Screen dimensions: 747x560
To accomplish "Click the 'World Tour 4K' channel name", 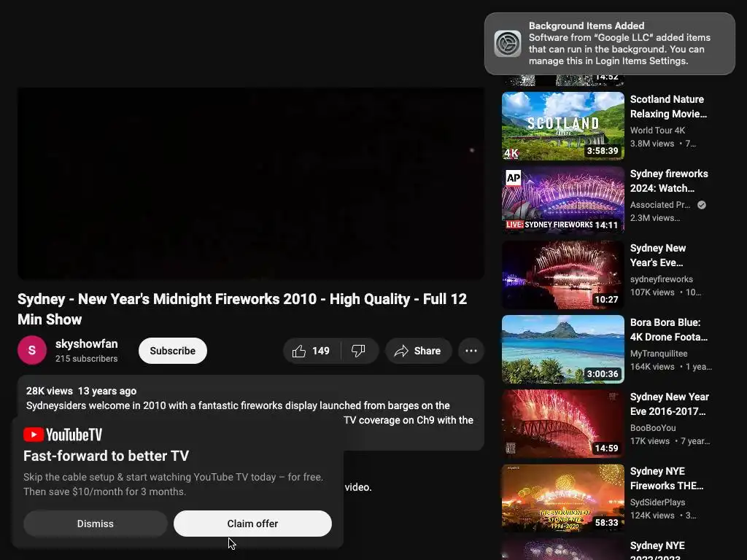I will click(x=657, y=131).
